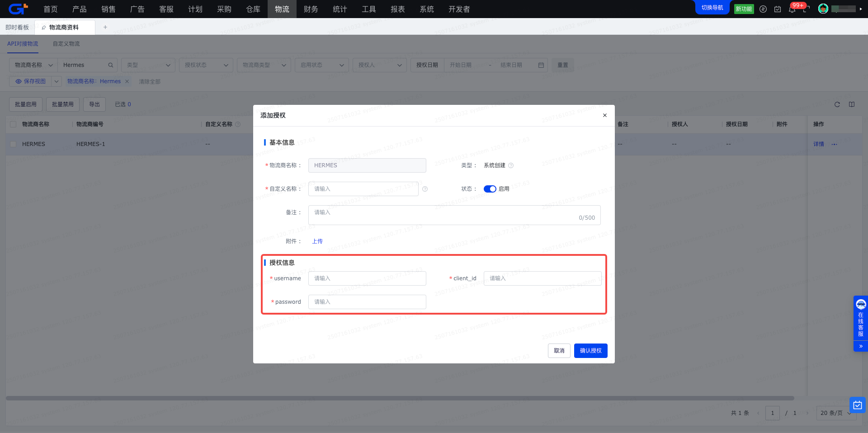Open the date range calendar icon
Viewport: 868px width, 433px height.
click(x=541, y=65)
